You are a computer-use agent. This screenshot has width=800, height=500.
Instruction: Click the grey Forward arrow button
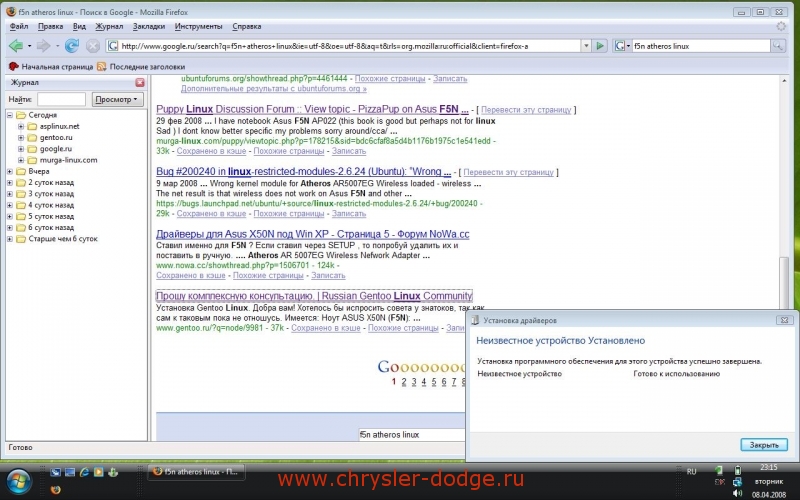click(43, 46)
